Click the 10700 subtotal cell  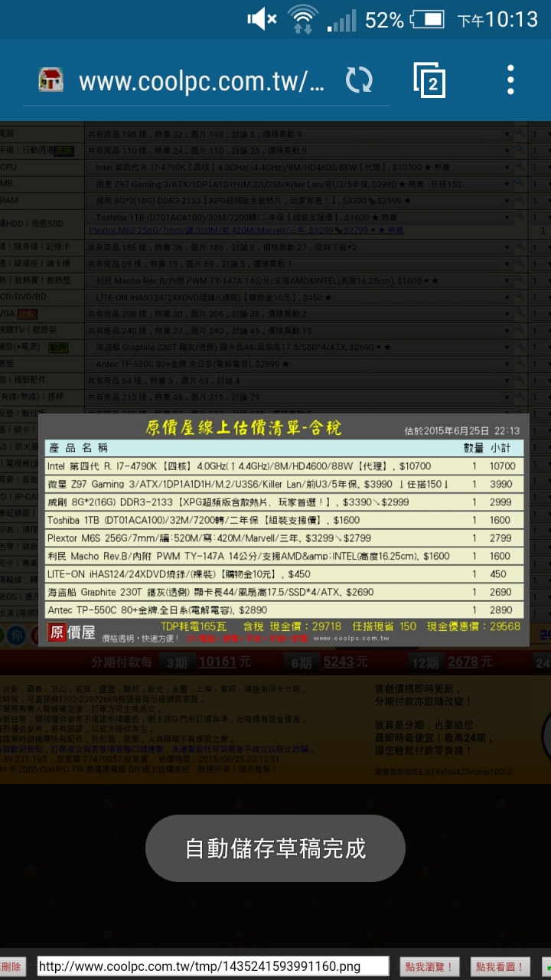503,465
